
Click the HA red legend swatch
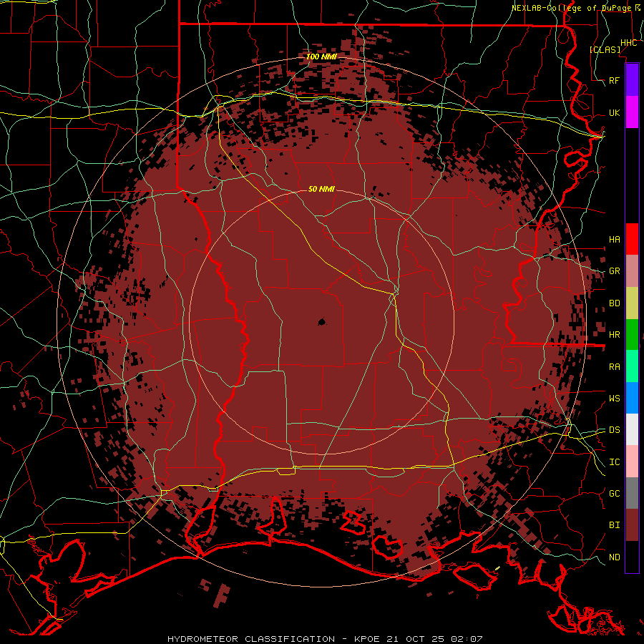click(632, 239)
